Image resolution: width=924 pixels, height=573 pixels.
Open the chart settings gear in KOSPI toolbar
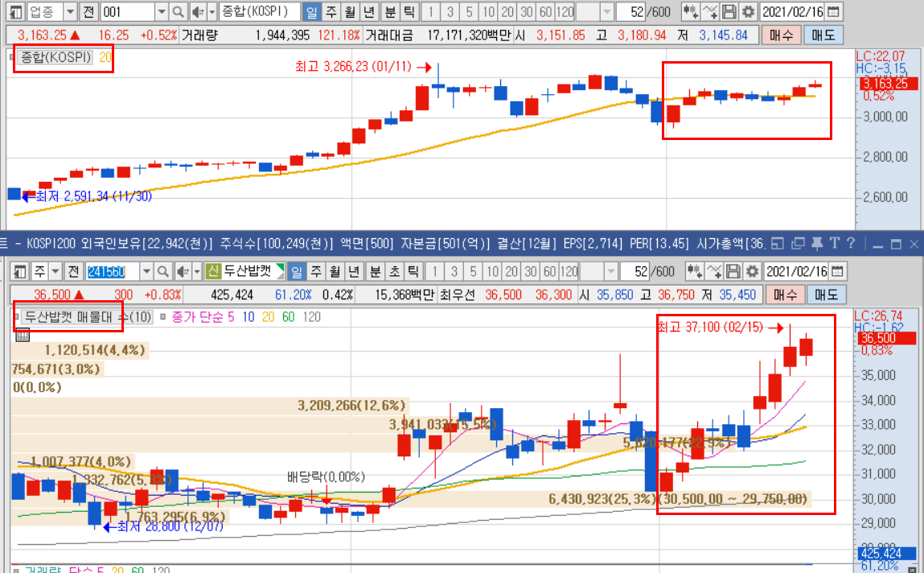[748, 12]
